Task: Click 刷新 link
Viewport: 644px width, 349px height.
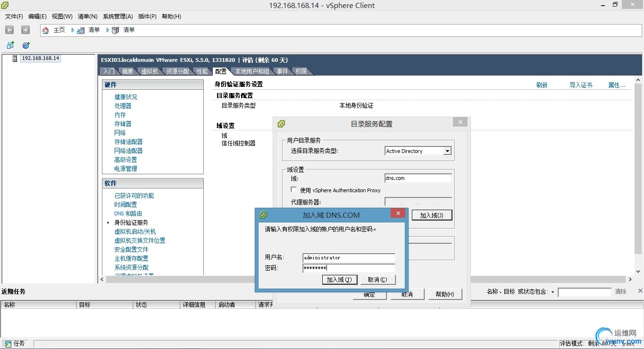Action: (542, 85)
